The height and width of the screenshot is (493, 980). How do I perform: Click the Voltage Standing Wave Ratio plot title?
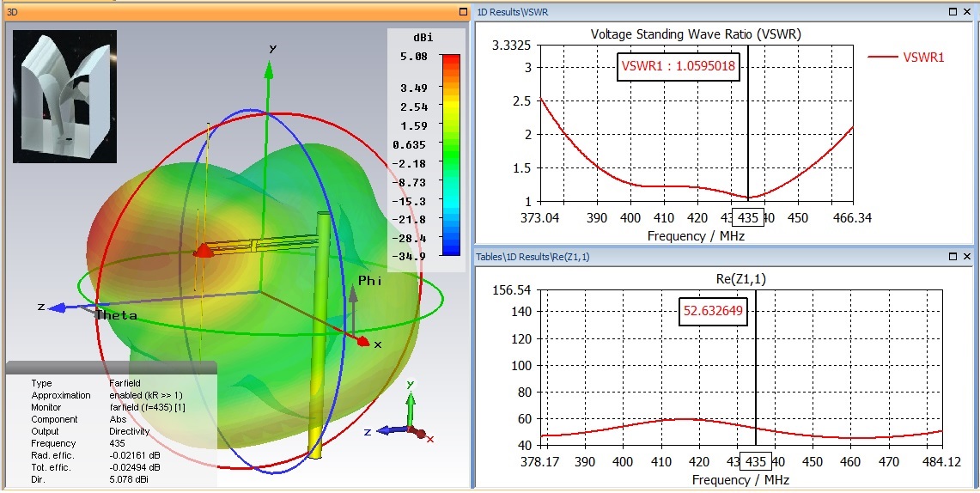[x=697, y=34]
